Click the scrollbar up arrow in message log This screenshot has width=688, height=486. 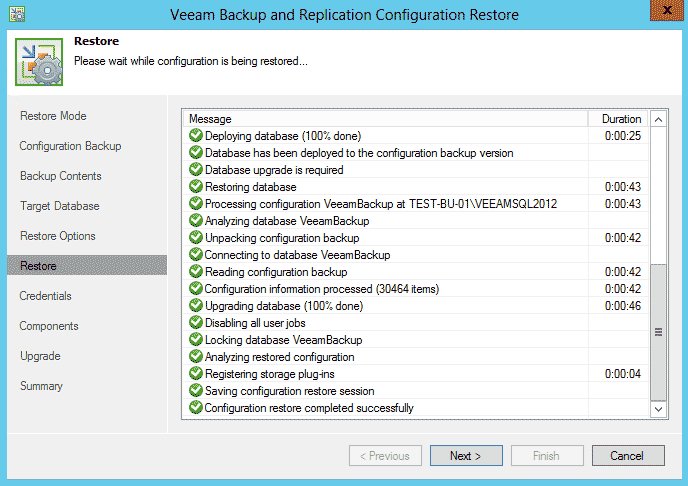658,119
